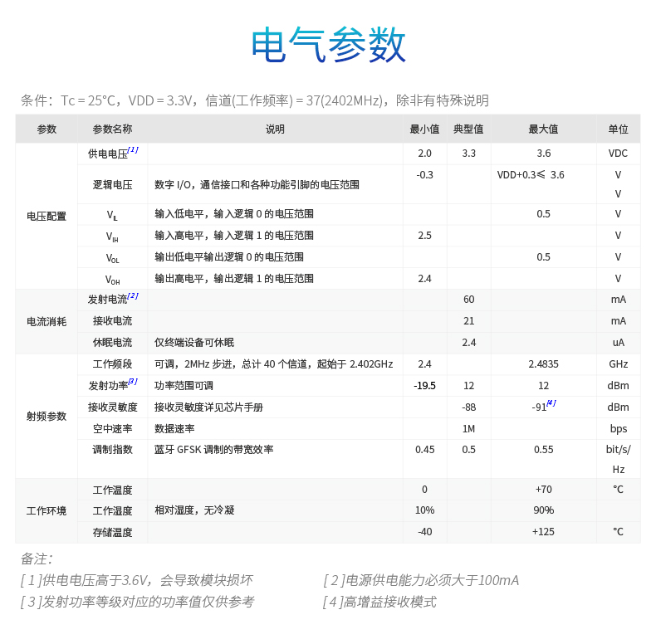
Task: Select the 电压配置 category cell
Action: point(47,217)
